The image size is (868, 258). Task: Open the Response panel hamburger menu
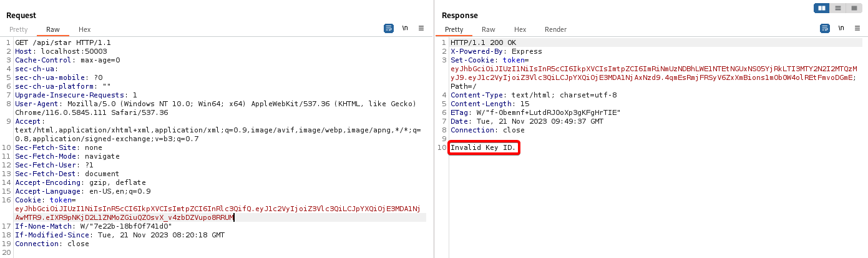coord(857,28)
